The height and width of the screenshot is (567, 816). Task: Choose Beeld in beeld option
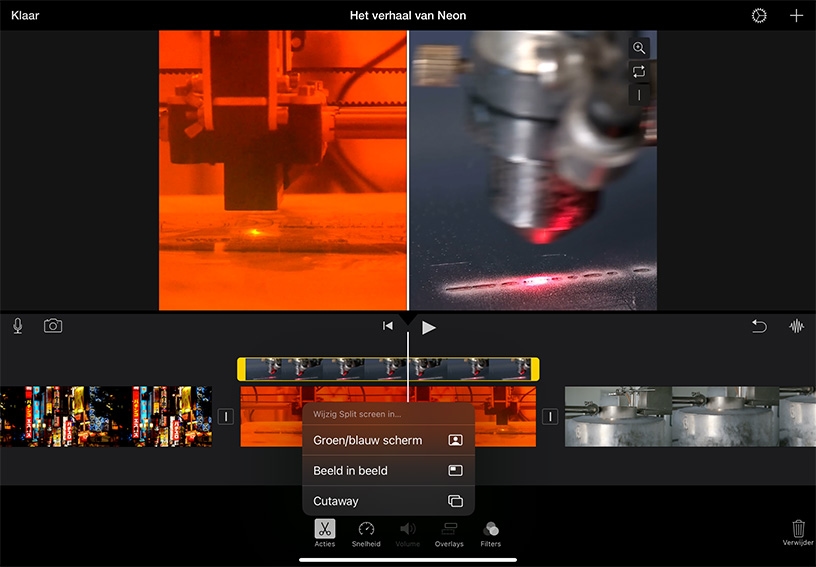click(388, 470)
